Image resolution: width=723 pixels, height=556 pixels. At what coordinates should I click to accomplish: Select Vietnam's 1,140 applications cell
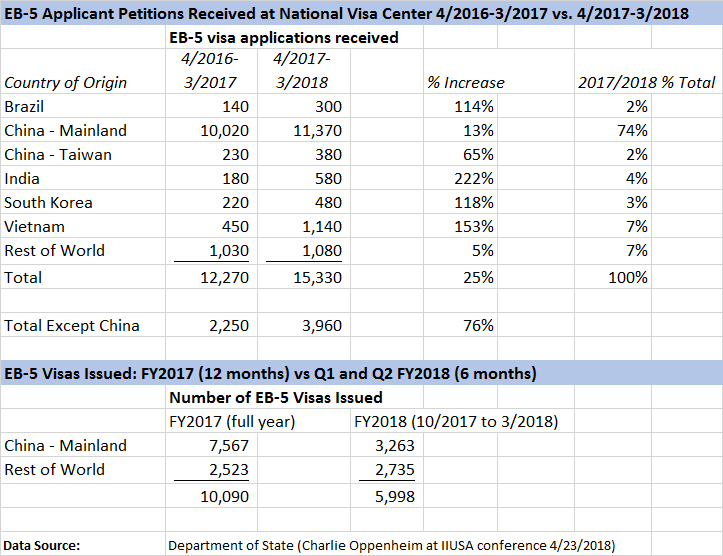coord(319,226)
